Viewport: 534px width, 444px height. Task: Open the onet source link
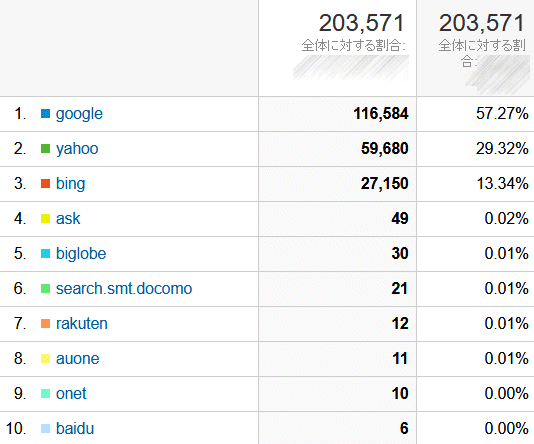click(x=71, y=394)
